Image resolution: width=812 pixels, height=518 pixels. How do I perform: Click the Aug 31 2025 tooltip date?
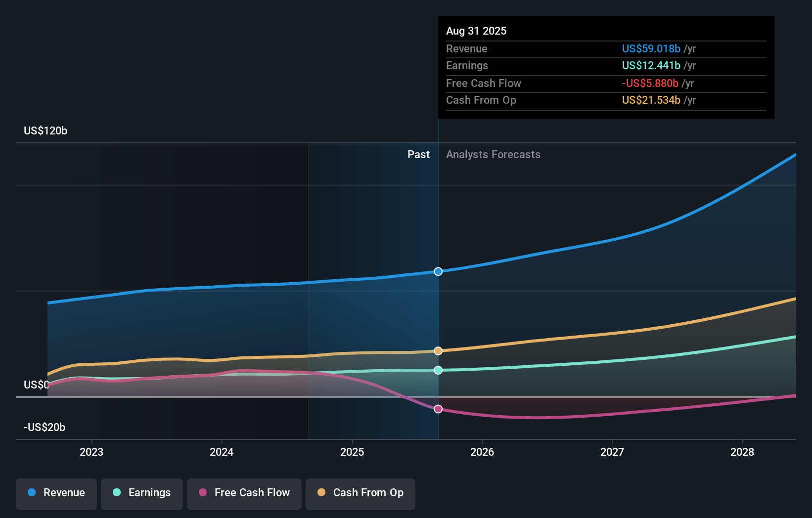(x=476, y=31)
